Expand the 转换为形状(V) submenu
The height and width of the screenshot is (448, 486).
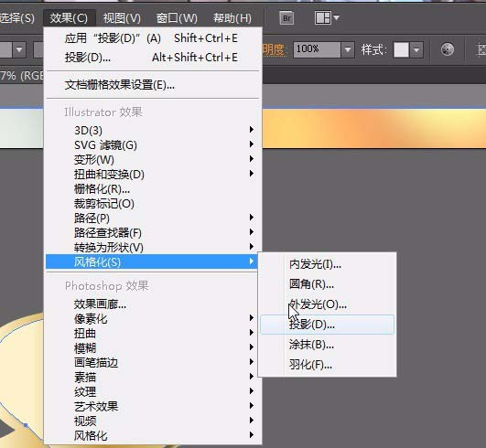point(152,248)
